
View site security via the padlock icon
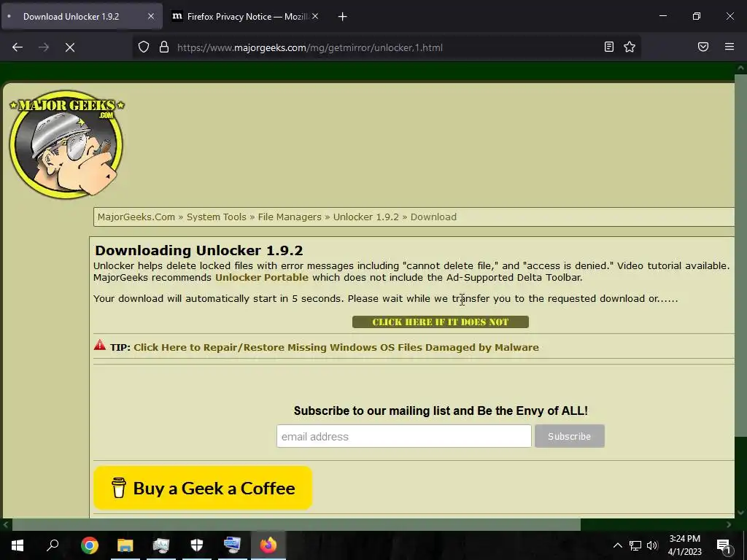pos(164,47)
